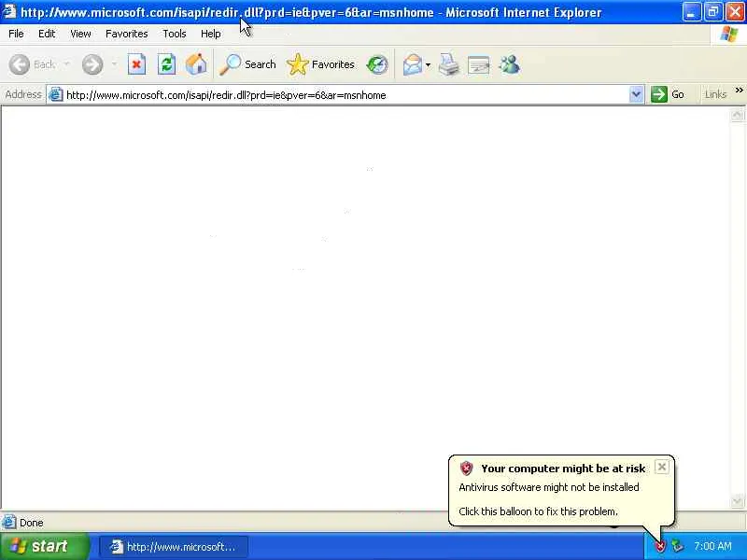Click the 'Address' label text
This screenshot has height=560, width=747.
(22, 94)
